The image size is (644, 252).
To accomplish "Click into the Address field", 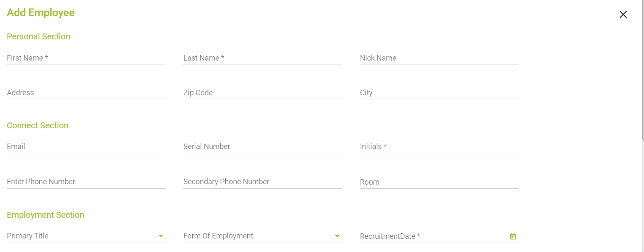I will point(86,93).
